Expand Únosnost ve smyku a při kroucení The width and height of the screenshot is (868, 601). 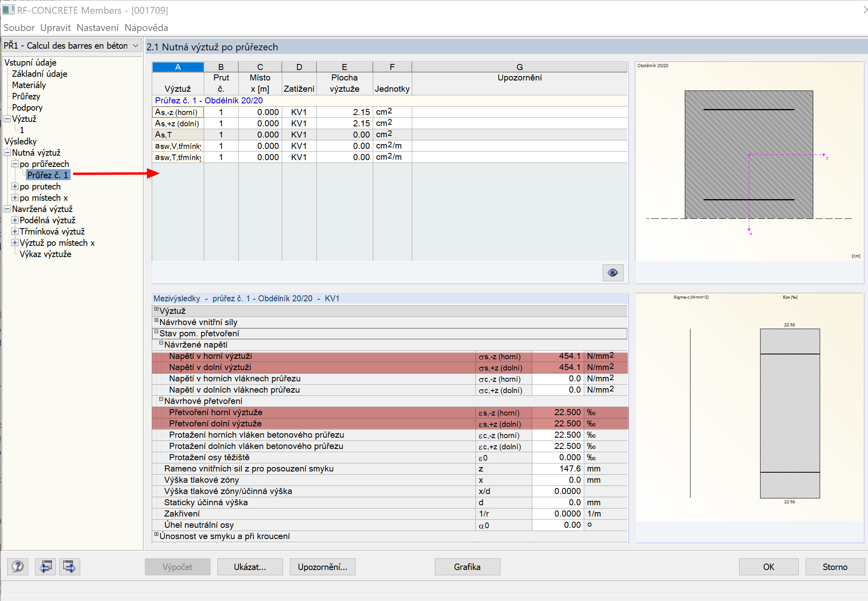coord(157,535)
